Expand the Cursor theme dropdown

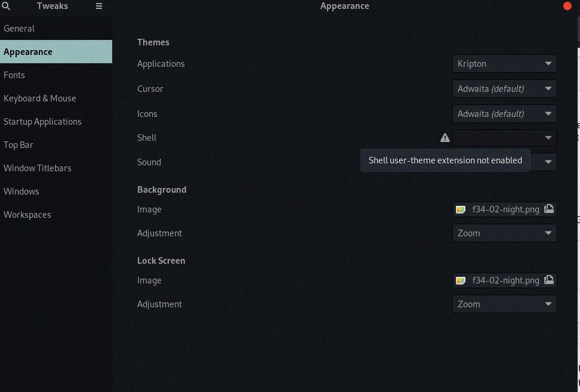(504, 89)
